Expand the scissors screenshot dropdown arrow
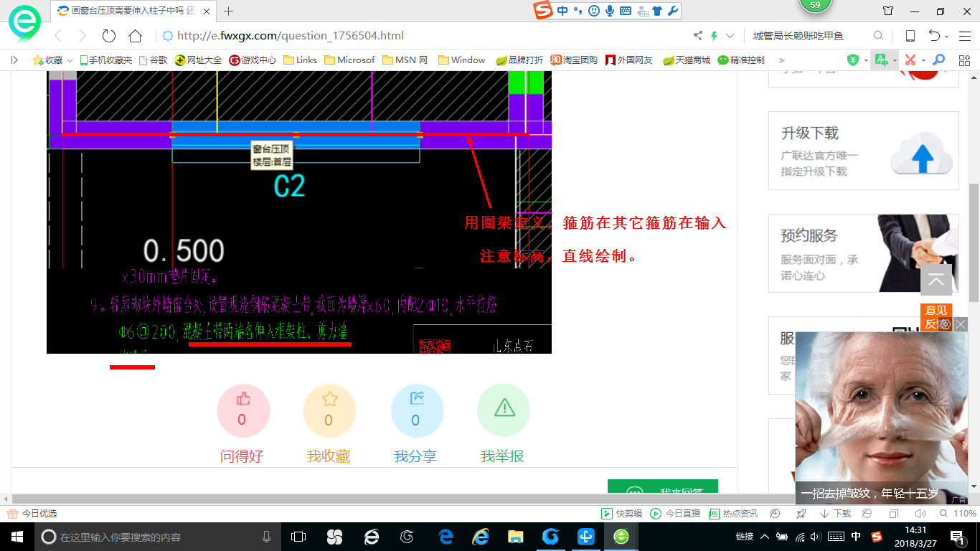 [923, 60]
